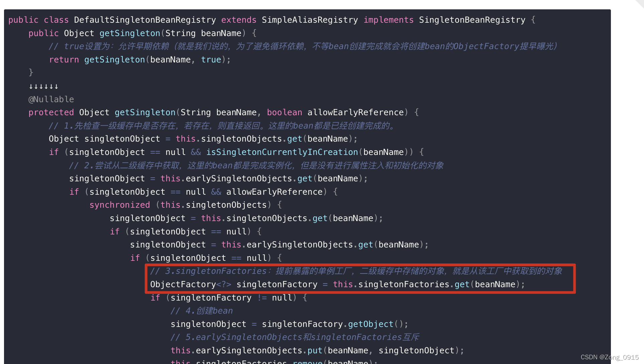Image resolution: width=644 pixels, height=364 pixels.
Task: Click the return keyword
Action: (x=64, y=60)
